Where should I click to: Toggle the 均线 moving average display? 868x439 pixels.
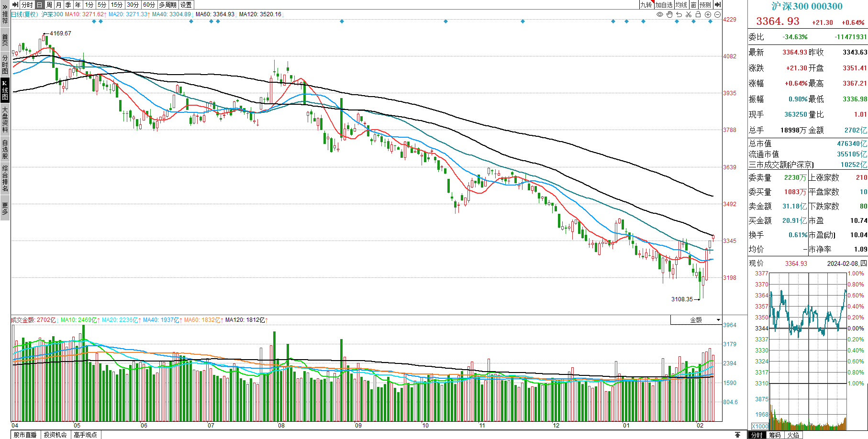coord(681,5)
